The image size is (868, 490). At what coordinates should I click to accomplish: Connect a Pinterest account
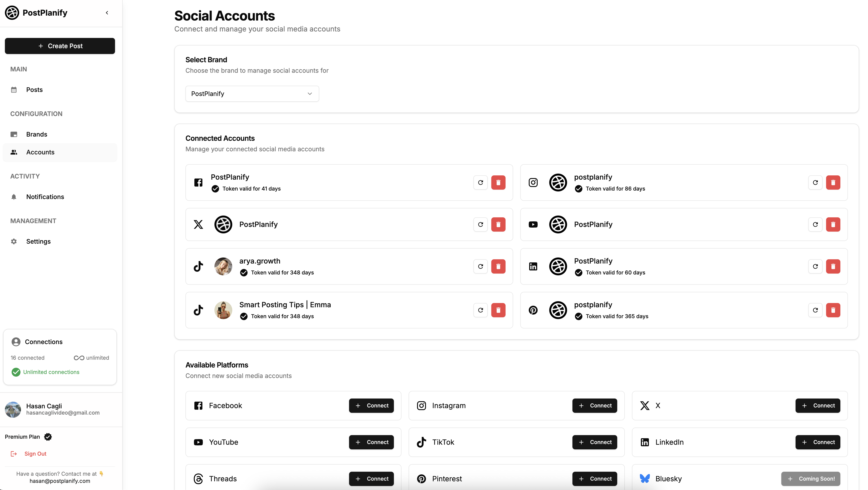tap(594, 479)
